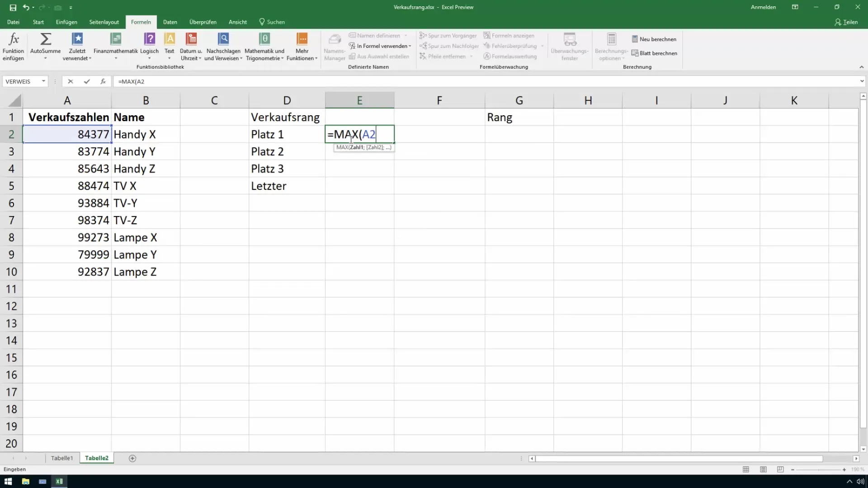The height and width of the screenshot is (488, 868).
Task: Open Mehr Funktionen menu
Action: (x=302, y=46)
